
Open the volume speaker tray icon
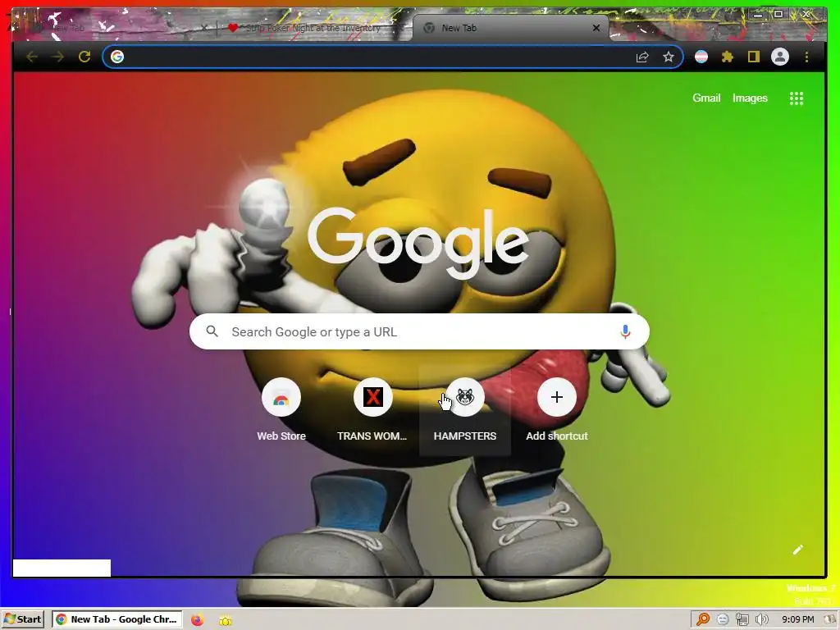tap(761, 619)
